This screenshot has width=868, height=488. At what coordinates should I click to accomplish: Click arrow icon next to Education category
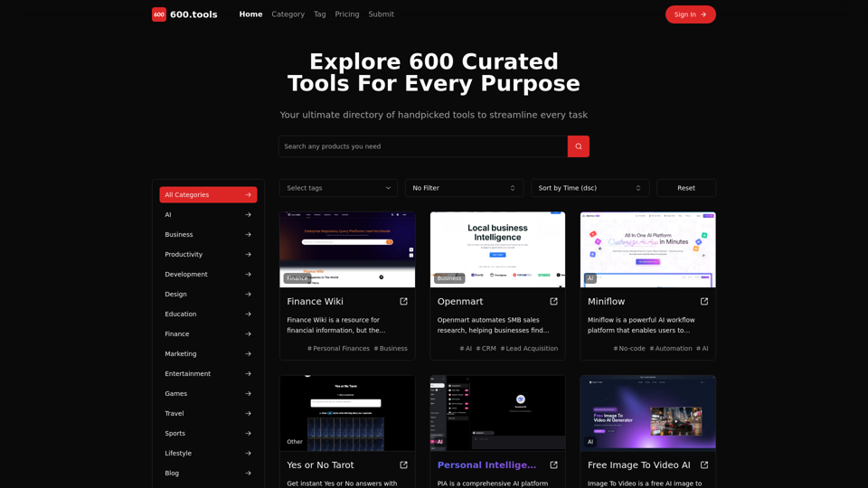coord(248,314)
